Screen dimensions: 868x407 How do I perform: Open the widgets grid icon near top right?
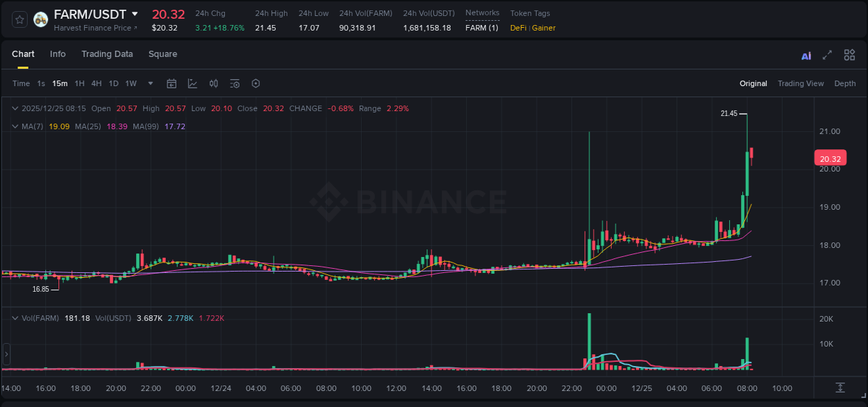[x=849, y=54]
